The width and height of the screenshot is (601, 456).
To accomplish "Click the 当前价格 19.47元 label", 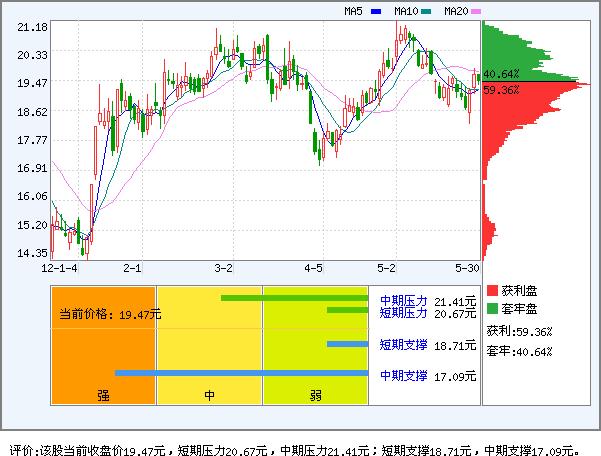I will click(x=110, y=314).
